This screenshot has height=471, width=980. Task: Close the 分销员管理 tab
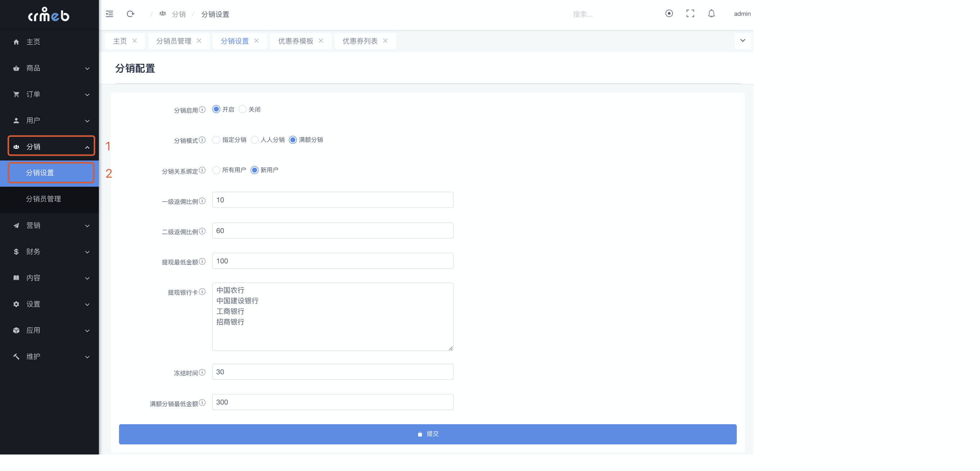tap(199, 41)
